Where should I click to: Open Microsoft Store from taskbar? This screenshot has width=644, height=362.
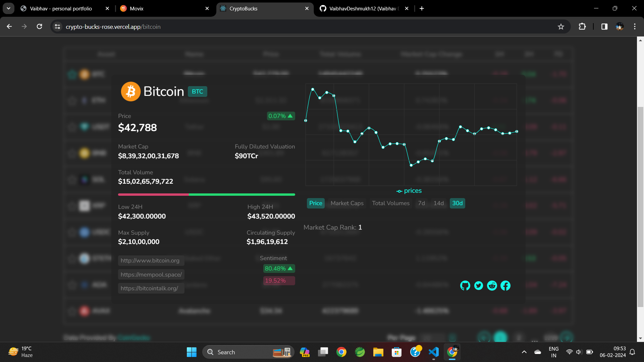click(397, 352)
